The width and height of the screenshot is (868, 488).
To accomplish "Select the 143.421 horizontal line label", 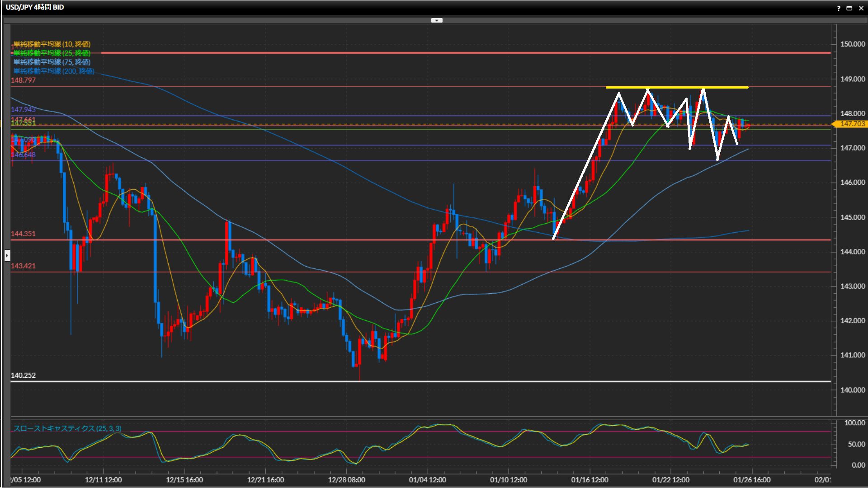I will 23,266.
